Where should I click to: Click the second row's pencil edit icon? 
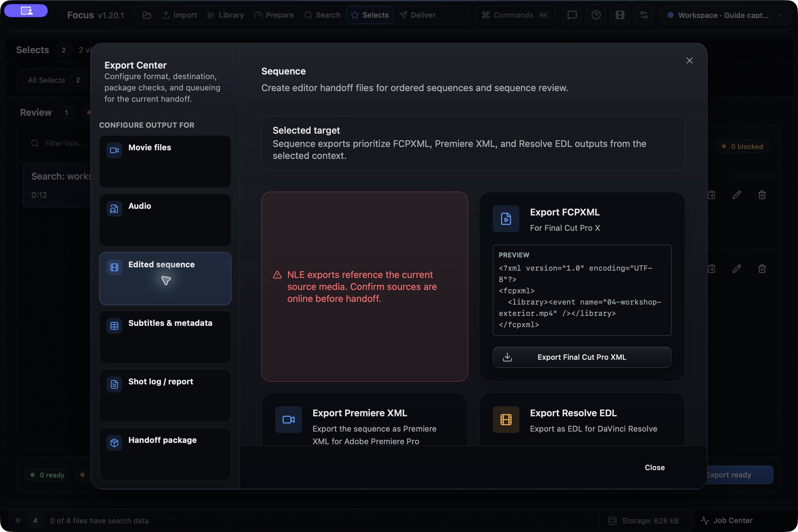pos(736,269)
